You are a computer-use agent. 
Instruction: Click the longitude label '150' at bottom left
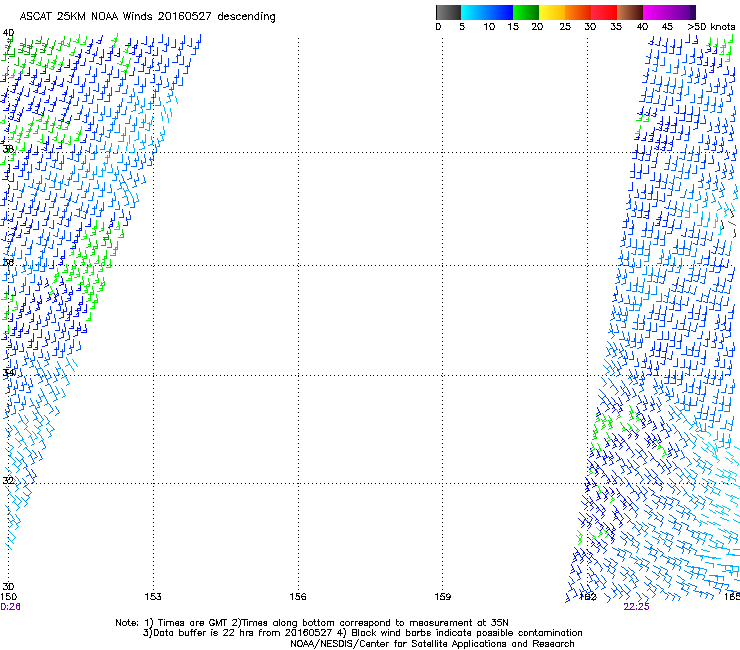[x=8, y=597]
